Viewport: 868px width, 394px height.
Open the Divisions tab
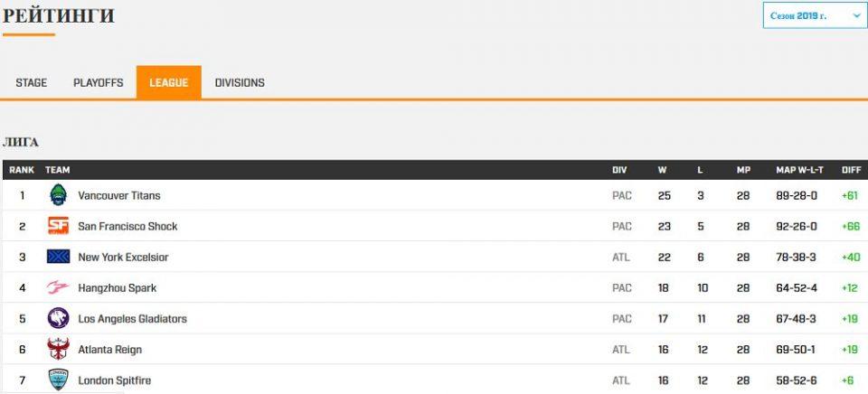click(240, 83)
